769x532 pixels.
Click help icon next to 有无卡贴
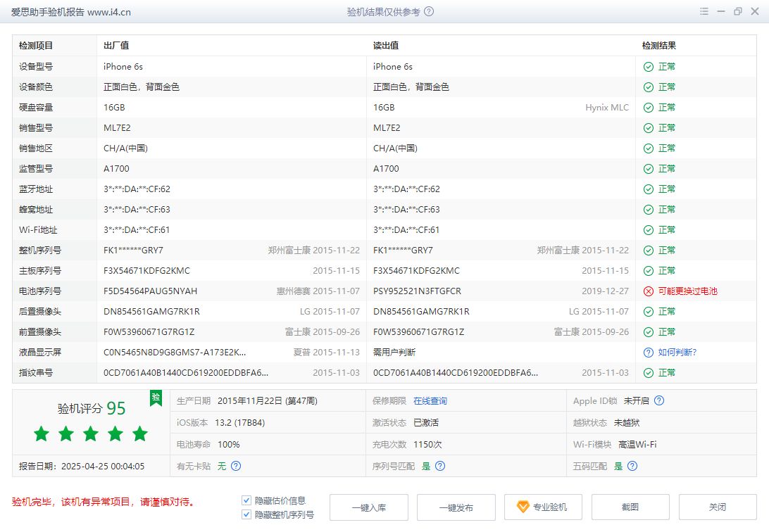[236, 466]
